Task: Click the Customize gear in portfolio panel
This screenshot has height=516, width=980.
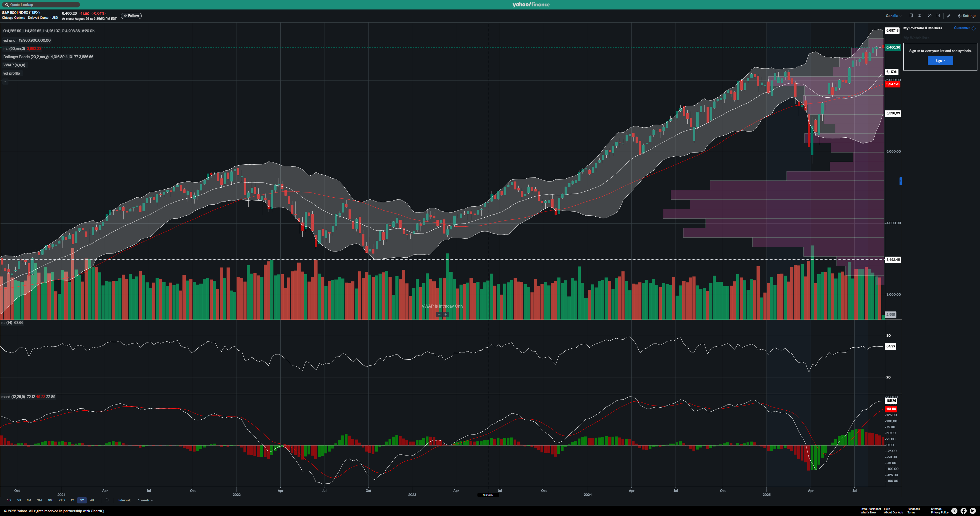Action: (x=974, y=28)
